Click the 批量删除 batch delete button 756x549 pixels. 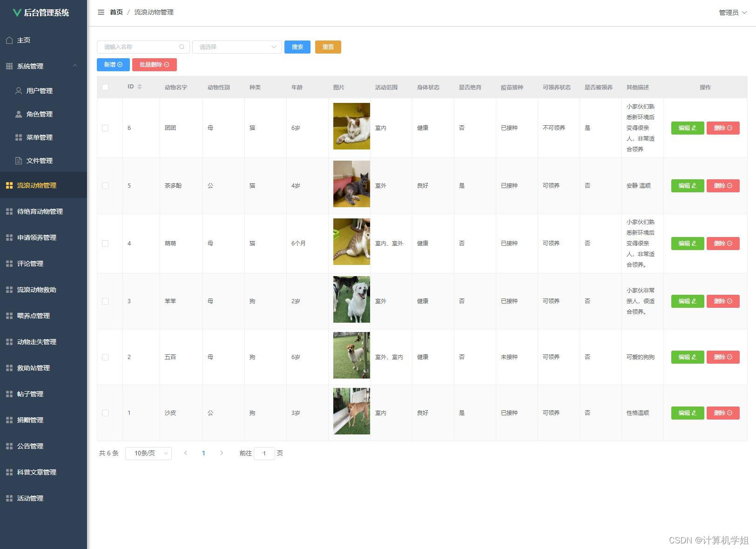[155, 65]
